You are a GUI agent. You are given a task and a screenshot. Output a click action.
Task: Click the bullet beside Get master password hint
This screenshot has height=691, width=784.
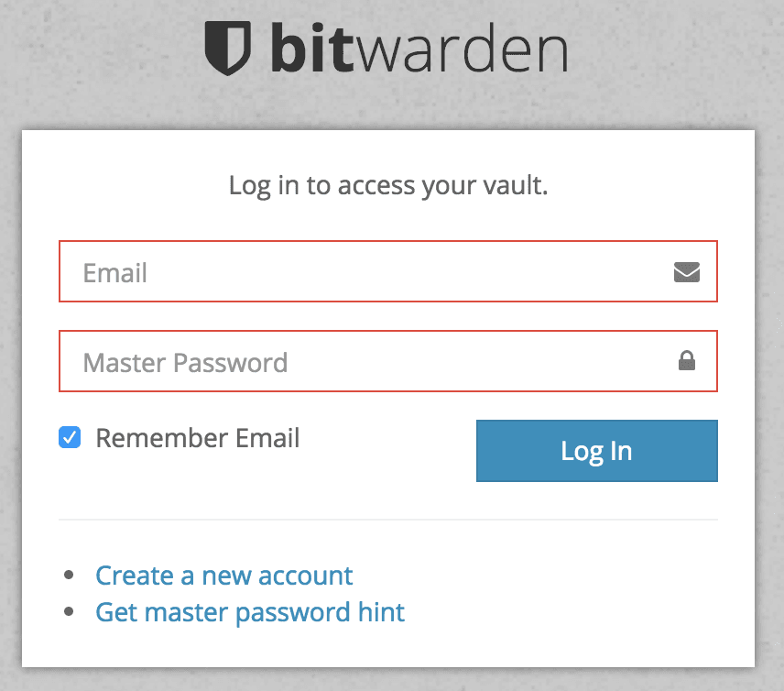point(69,611)
